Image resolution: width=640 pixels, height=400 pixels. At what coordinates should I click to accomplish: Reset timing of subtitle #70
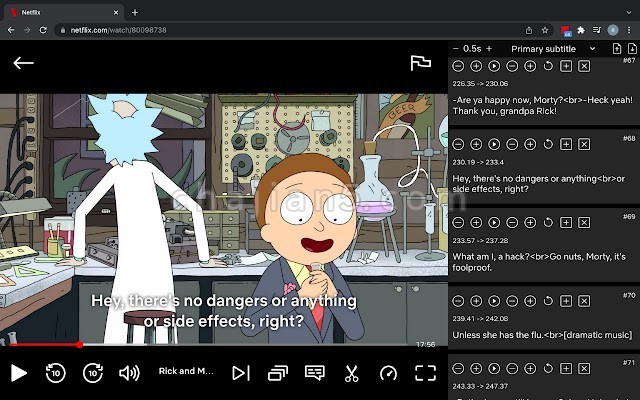pos(548,301)
